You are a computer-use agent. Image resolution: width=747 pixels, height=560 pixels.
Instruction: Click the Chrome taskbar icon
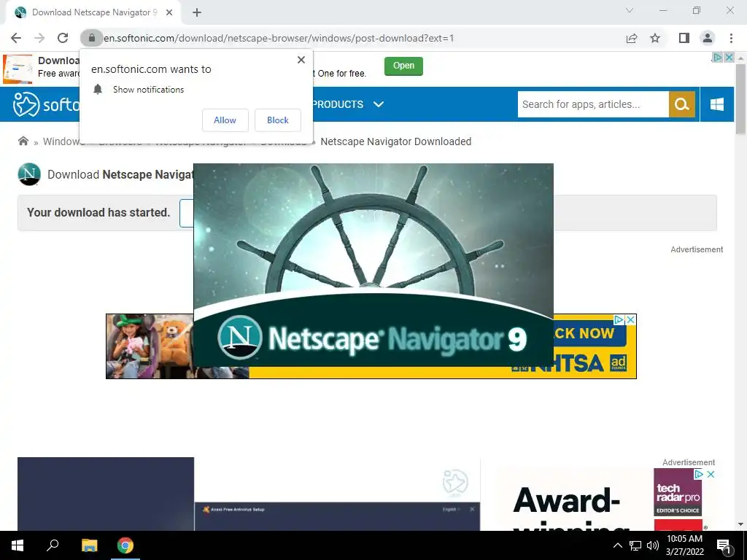(125, 545)
